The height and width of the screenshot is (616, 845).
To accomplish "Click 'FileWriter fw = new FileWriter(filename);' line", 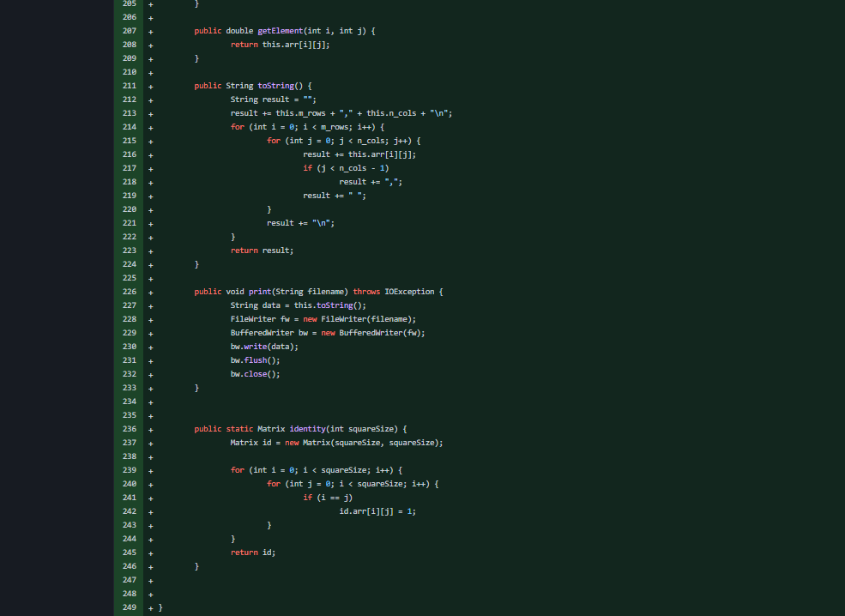I will tap(323, 319).
